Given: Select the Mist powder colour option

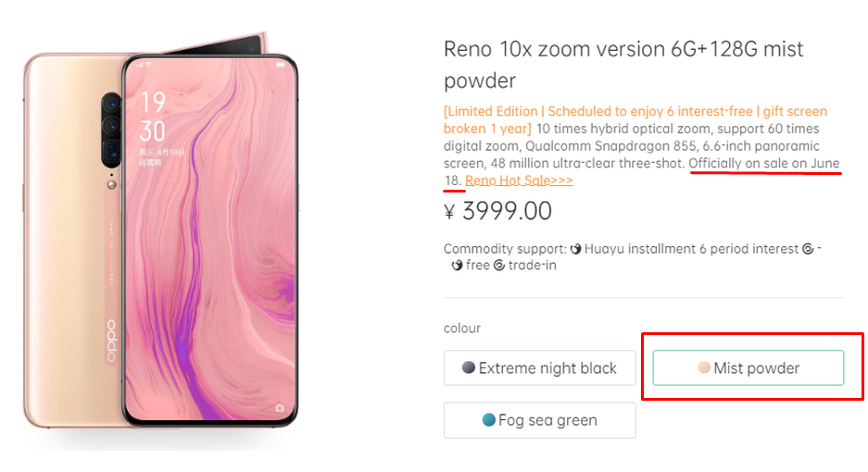Looking at the screenshot, I should tap(748, 367).
